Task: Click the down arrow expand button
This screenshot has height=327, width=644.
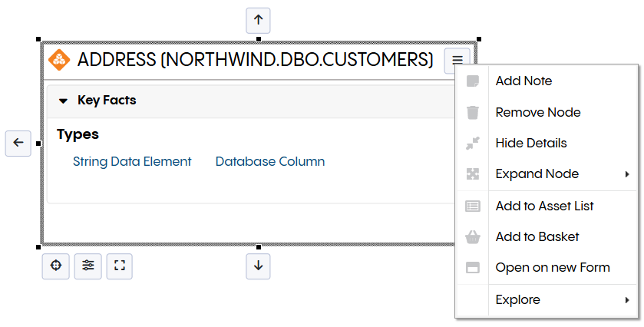Action: [x=258, y=266]
